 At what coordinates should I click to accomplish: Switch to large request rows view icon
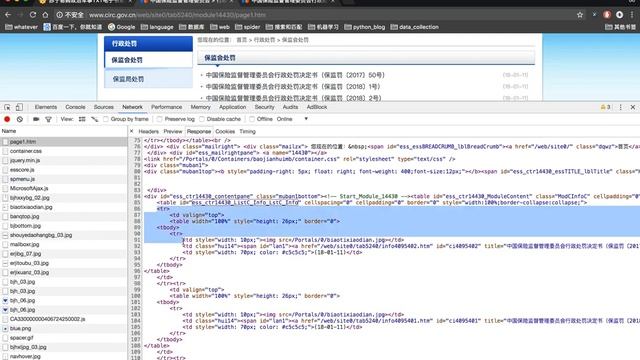coord(82,119)
